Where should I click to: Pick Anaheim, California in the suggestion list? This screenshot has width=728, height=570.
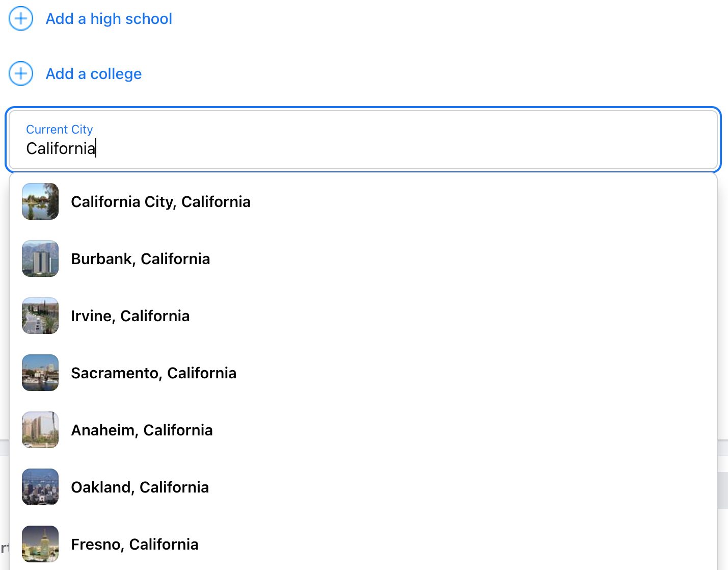(142, 430)
